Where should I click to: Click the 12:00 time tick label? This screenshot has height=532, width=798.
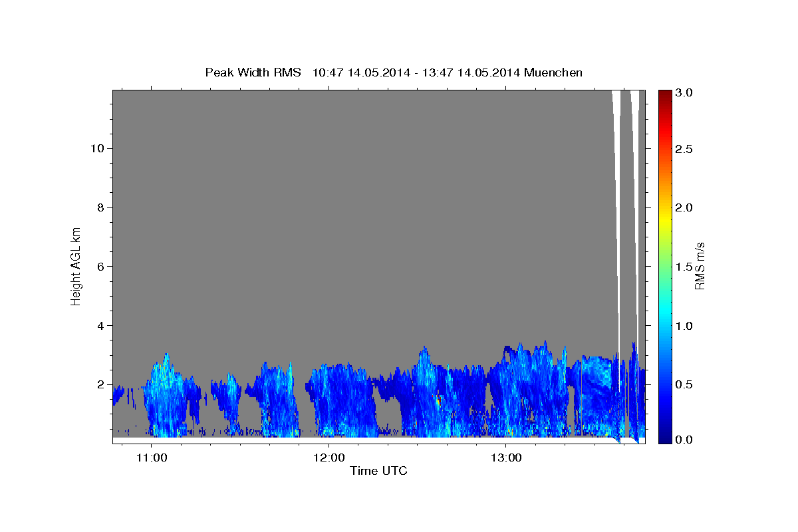tap(329, 458)
